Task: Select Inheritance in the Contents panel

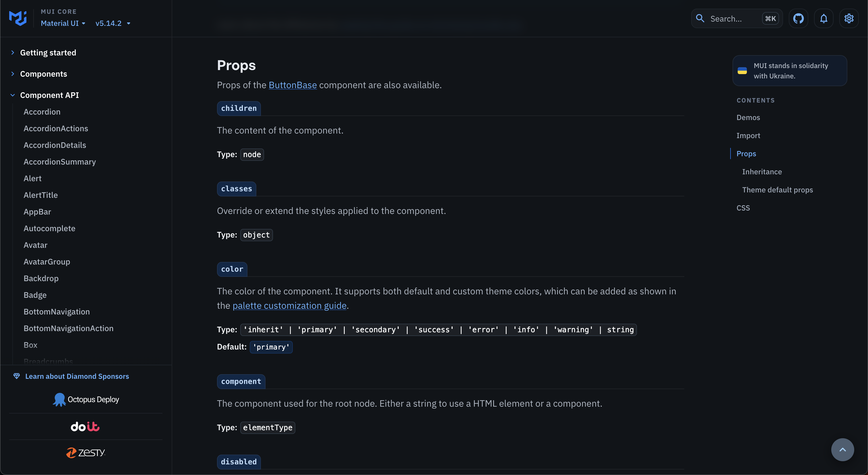Action: [762, 172]
